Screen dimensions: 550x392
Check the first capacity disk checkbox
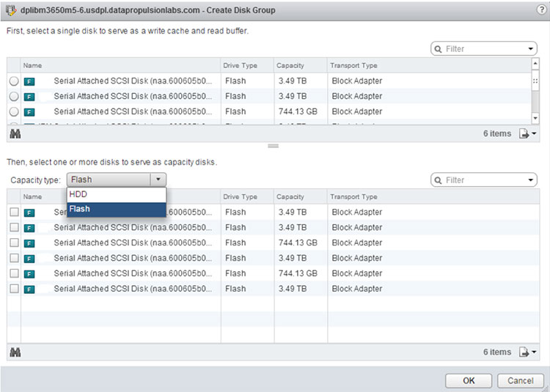coord(14,212)
